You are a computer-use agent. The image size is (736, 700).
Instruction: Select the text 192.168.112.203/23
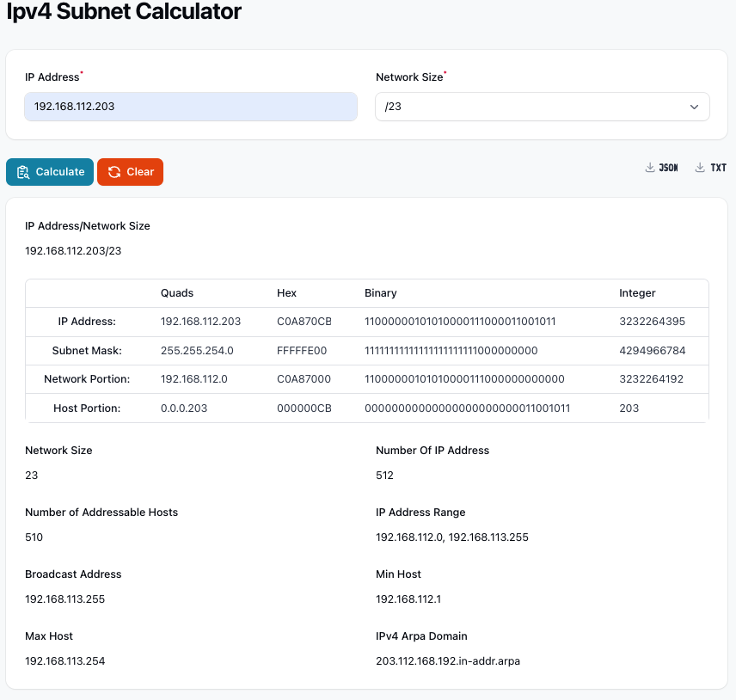(x=73, y=251)
